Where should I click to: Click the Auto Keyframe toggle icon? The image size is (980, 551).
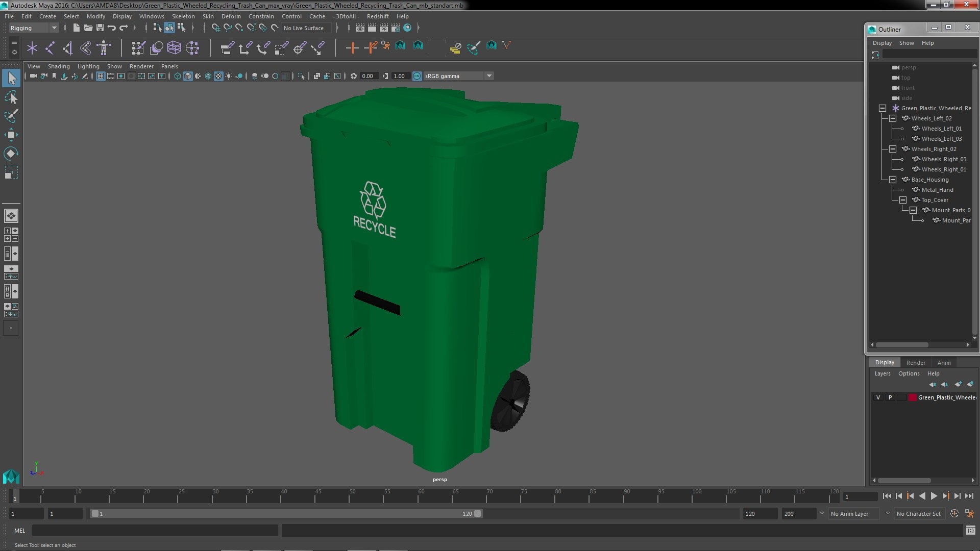point(954,514)
